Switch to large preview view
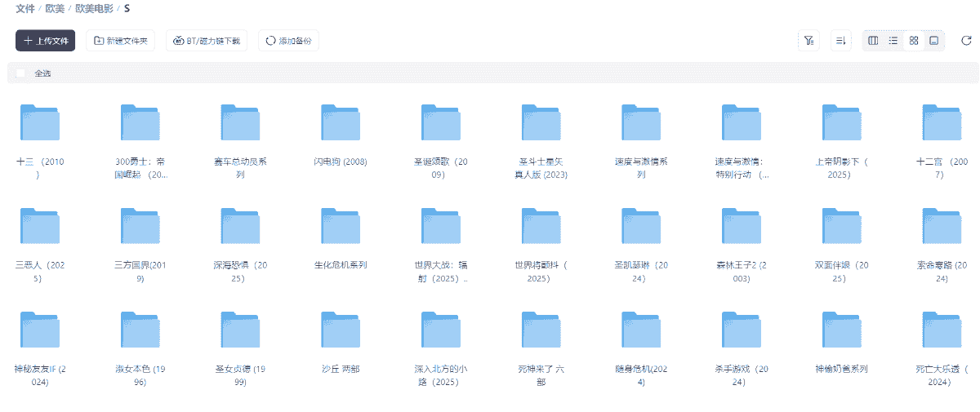980x412 pixels. tap(934, 41)
